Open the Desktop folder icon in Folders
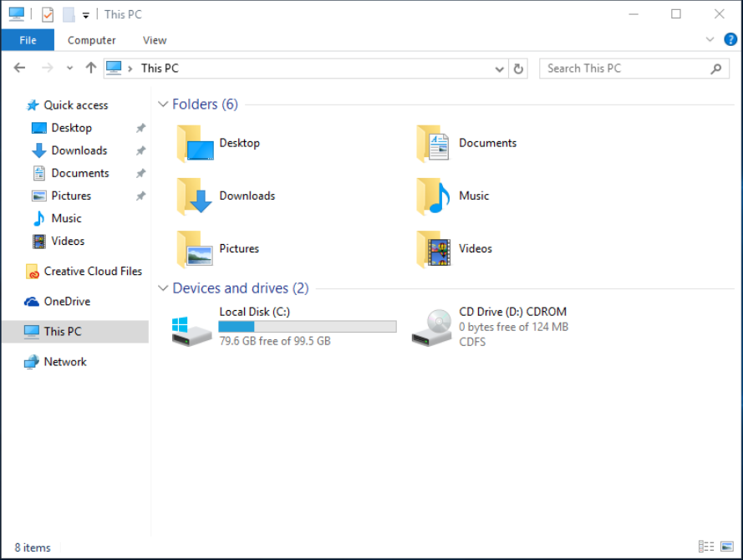Viewport: 743px width, 560px height. 195,143
